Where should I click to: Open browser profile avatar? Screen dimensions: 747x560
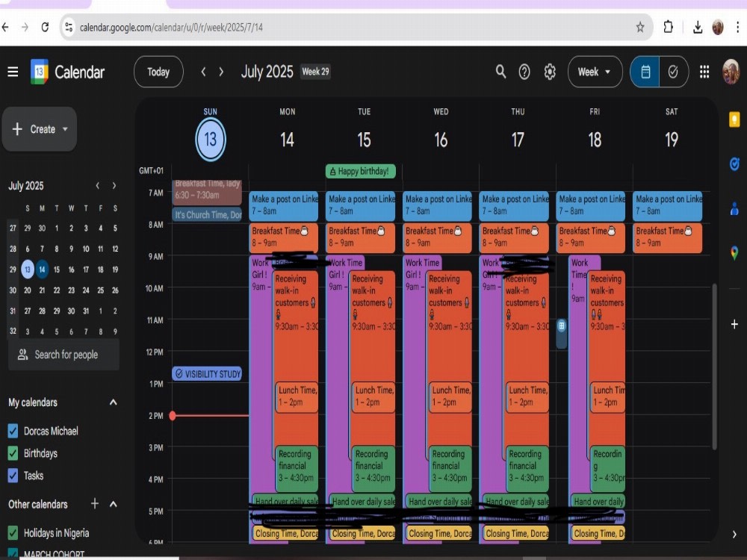(717, 27)
